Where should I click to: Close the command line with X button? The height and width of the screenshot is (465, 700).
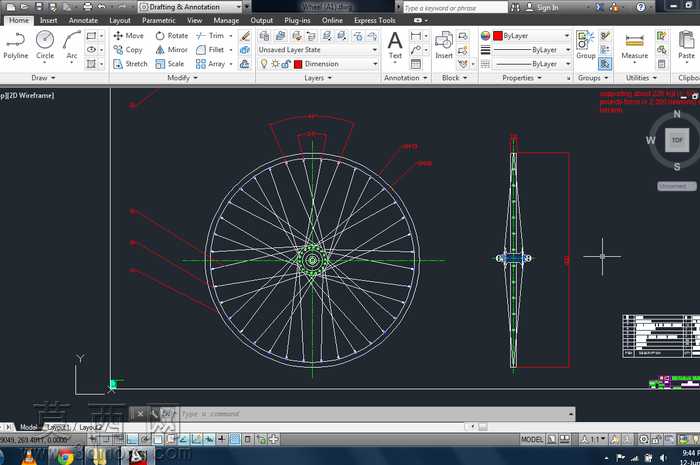click(x=140, y=414)
